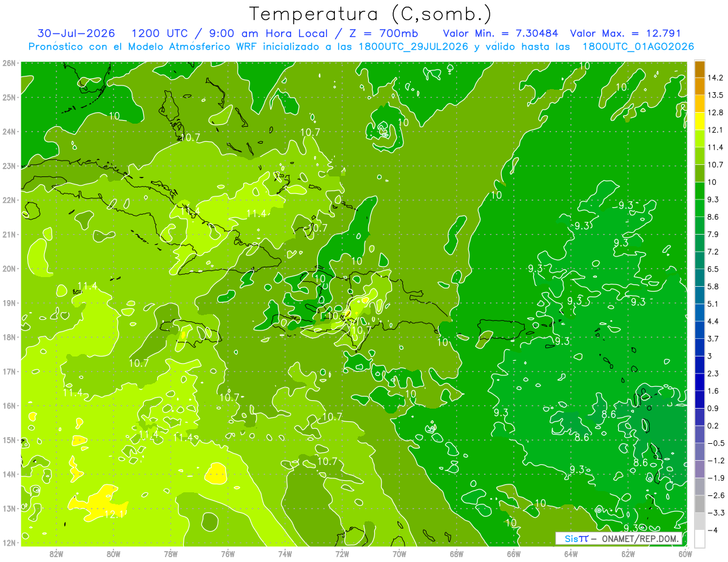Image resolution: width=728 pixels, height=562 pixels.
Task: Click the 25N latitude axis label
Action: click(9, 97)
